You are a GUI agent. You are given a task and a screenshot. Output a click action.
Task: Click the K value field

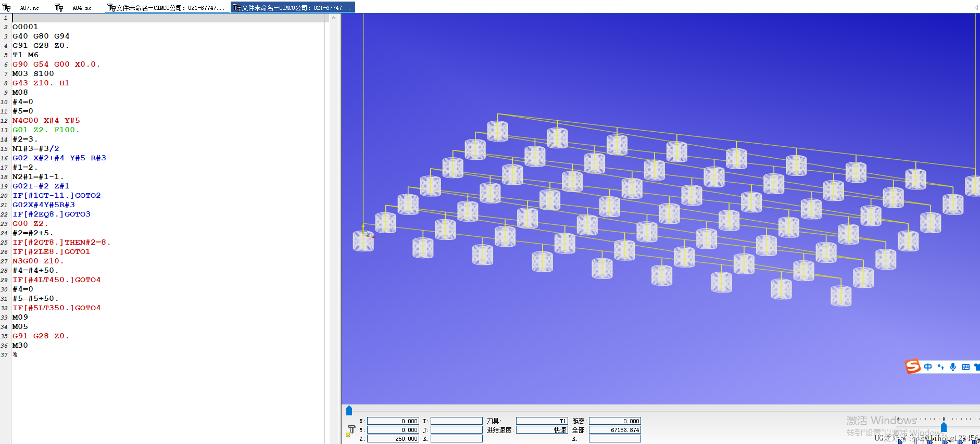[x=456, y=439]
